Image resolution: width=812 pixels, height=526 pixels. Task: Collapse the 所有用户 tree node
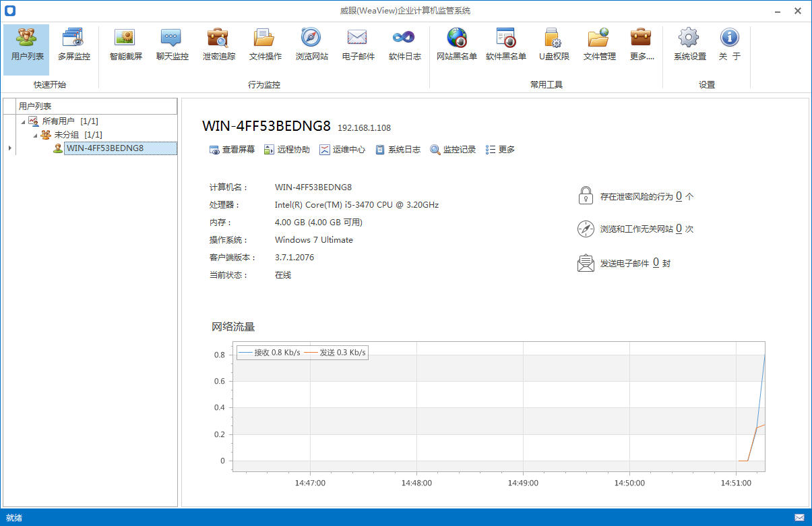(23, 121)
